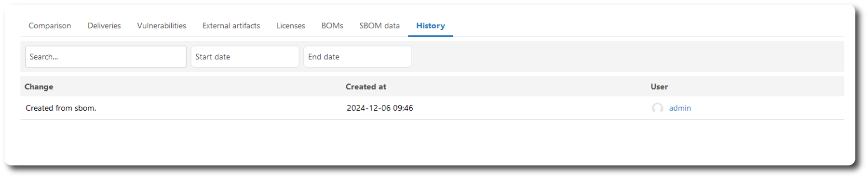This screenshot has height=178, width=868.
Task: Click the empty gray filter bar area
Action: pos(627,57)
